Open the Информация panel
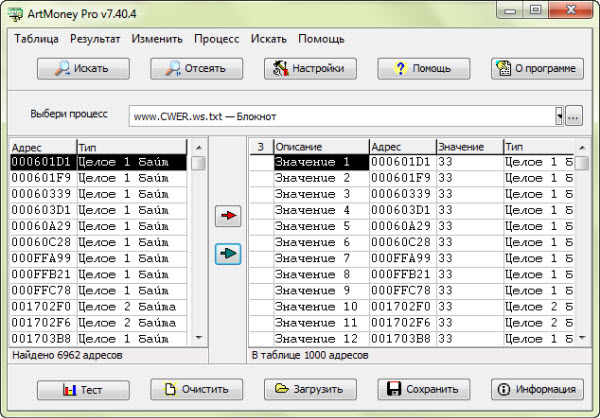This screenshot has width=600, height=418. click(x=537, y=389)
